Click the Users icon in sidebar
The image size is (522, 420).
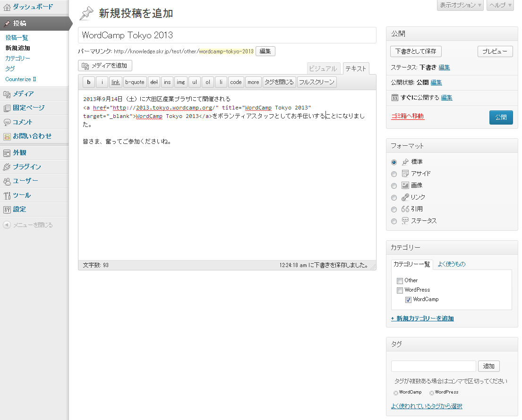(7, 181)
